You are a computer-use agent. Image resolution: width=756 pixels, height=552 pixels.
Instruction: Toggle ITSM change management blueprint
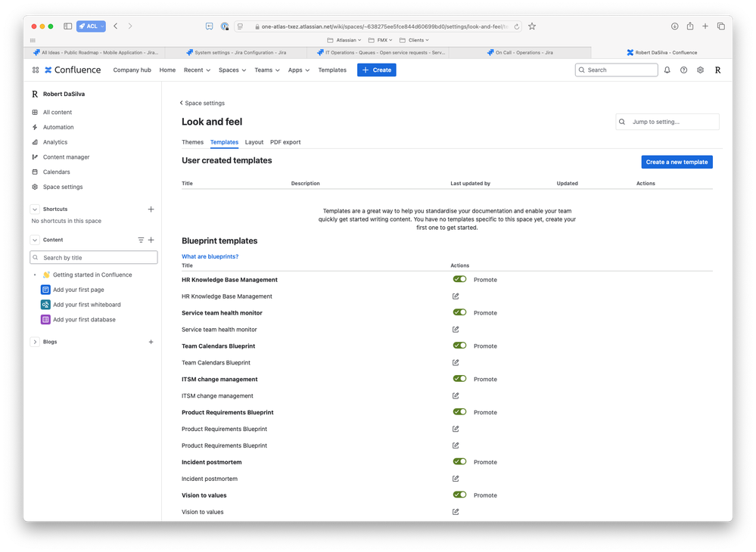point(459,379)
